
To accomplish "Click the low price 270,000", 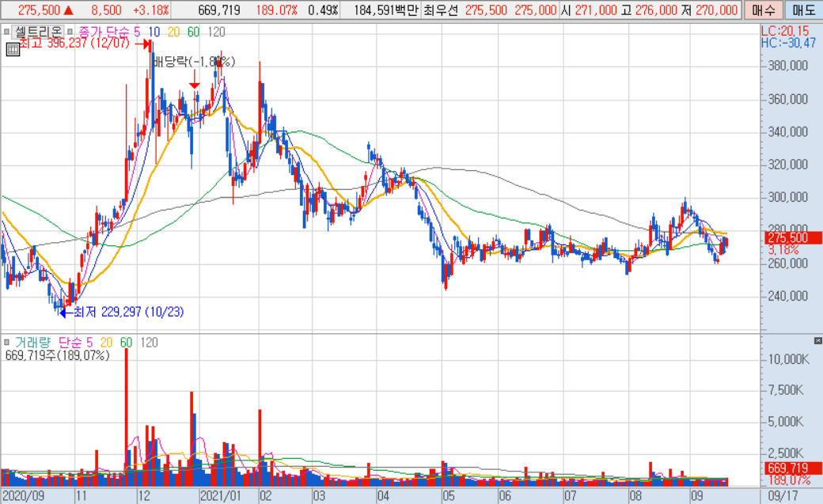I will pos(716,10).
